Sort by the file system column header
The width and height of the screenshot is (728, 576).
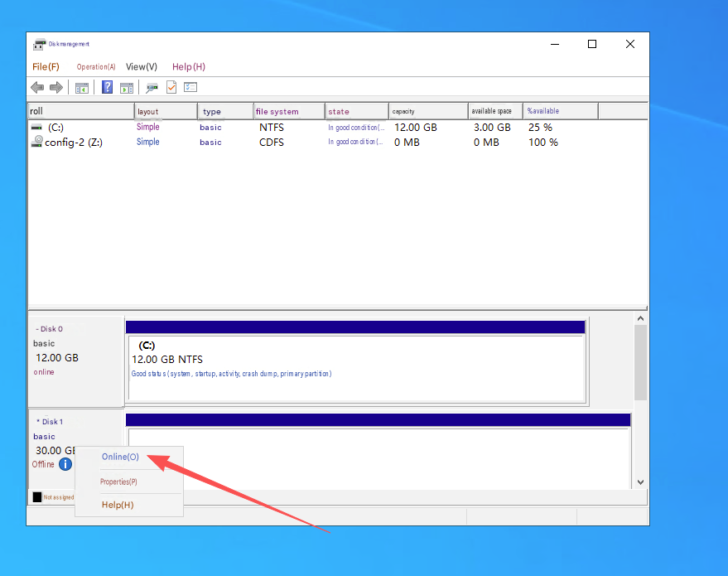click(x=289, y=112)
